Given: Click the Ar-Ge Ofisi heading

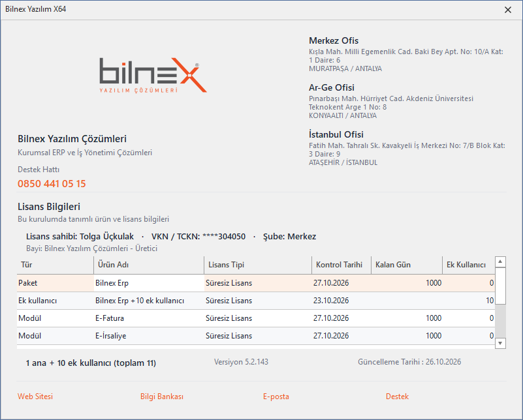Looking at the screenshot, I should (x=332, y=87).
